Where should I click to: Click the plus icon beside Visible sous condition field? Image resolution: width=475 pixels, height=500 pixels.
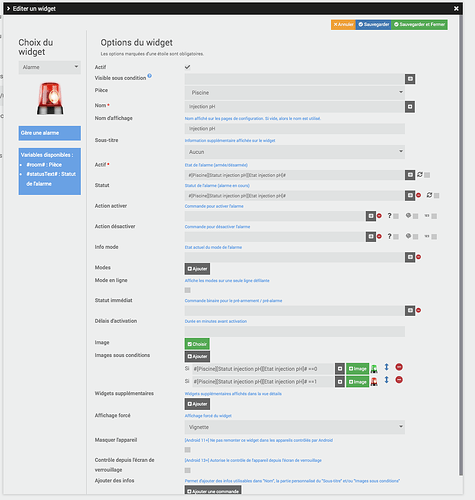coord(410,79)
